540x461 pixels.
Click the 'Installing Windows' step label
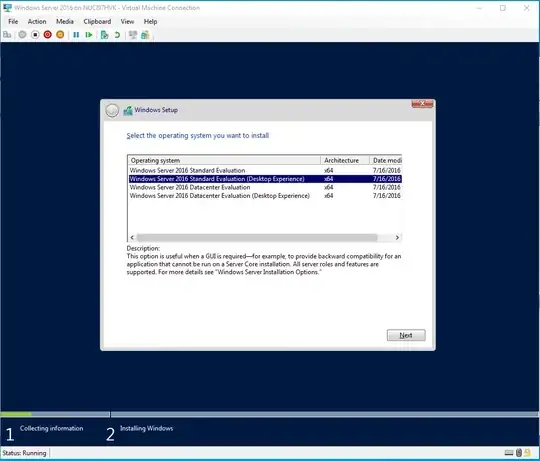146,428
